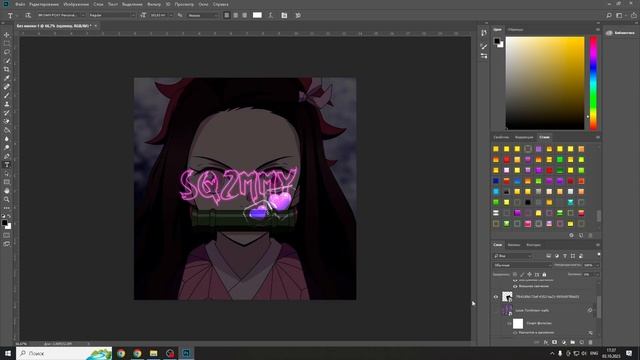
Task: Open the Изображение menu
Action: pyautogui.click(x=76, y=4)
